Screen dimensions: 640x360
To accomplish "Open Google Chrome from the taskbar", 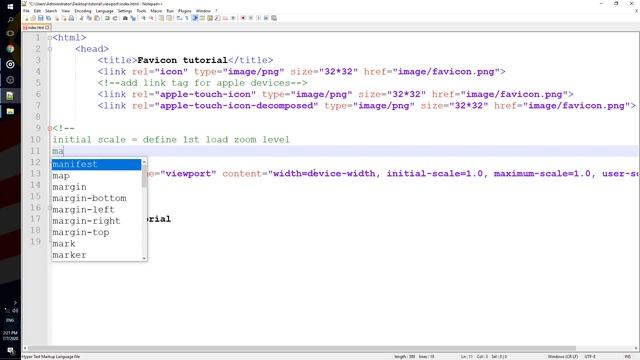I will click(10, 49).
